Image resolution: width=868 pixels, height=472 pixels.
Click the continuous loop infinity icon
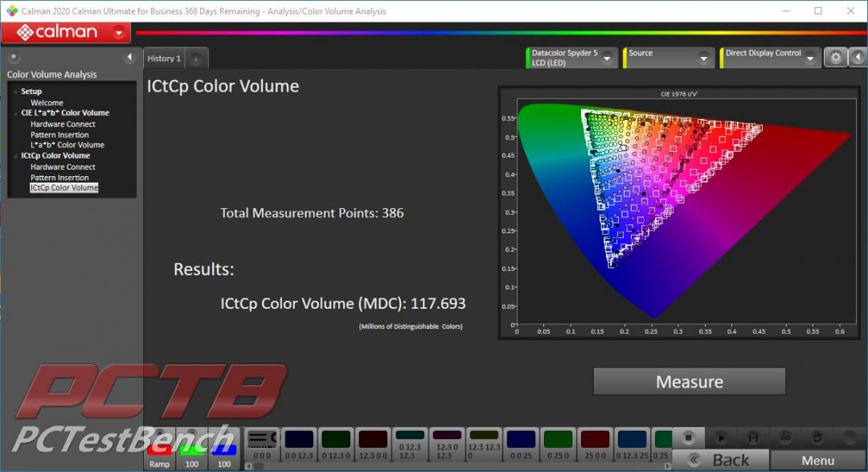(785, 437)
